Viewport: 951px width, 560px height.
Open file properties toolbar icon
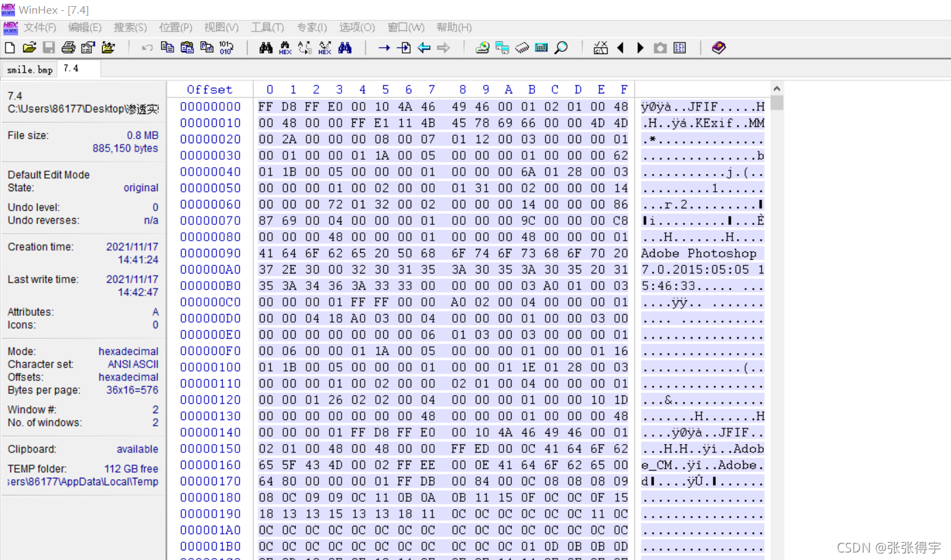tap(88, 47)
